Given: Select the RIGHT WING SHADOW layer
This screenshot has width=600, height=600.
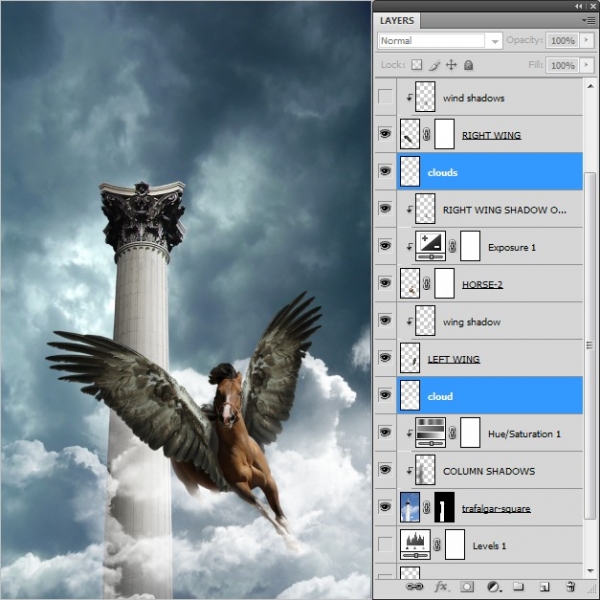Looking at the screenshot, I should pos(490,209).
